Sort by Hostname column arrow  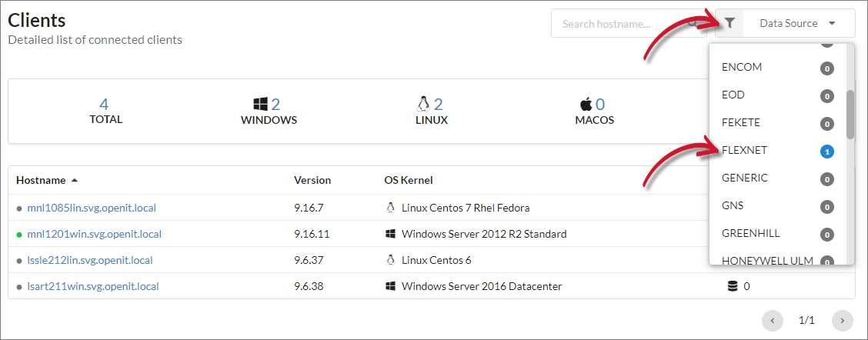click(x=75, y=180)
